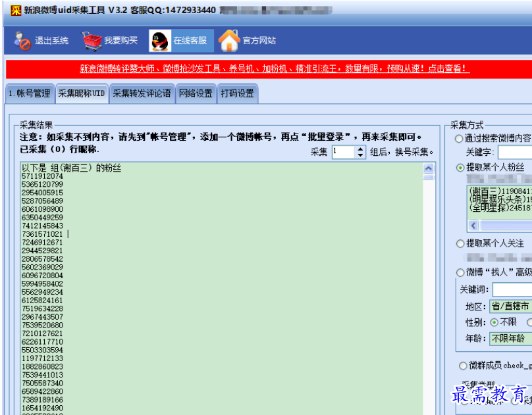Click UID 6096720804 in results
This screenshot has height=415, width=532.
(x=42, y=276)
